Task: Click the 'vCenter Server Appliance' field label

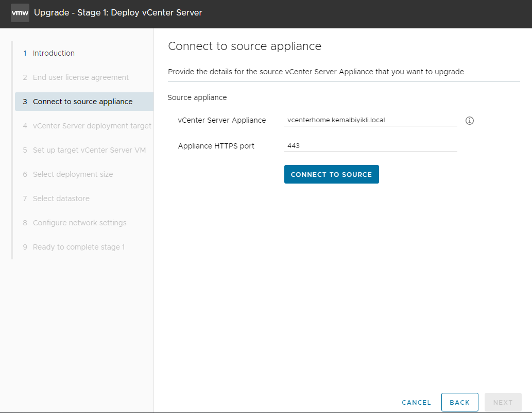Action: click(x=222, y=120)
